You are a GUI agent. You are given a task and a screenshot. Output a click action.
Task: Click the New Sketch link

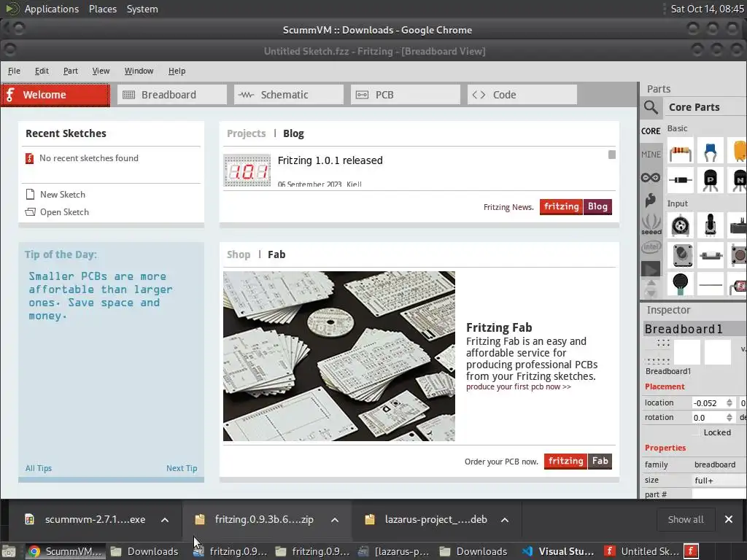click(x=63, y=194)
